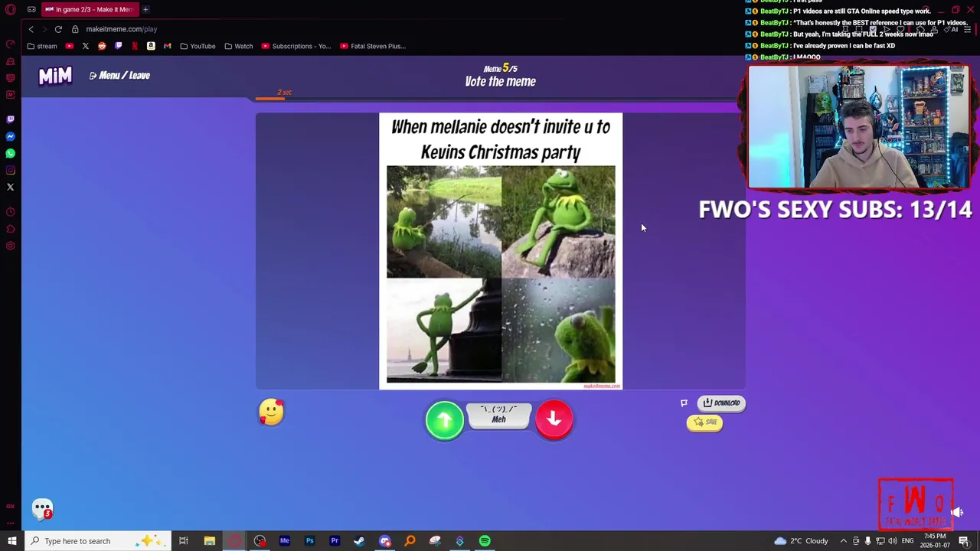Open File Explorer from the taskbar
This screenshot has width=980, height=551.
[x=209, y=541]
